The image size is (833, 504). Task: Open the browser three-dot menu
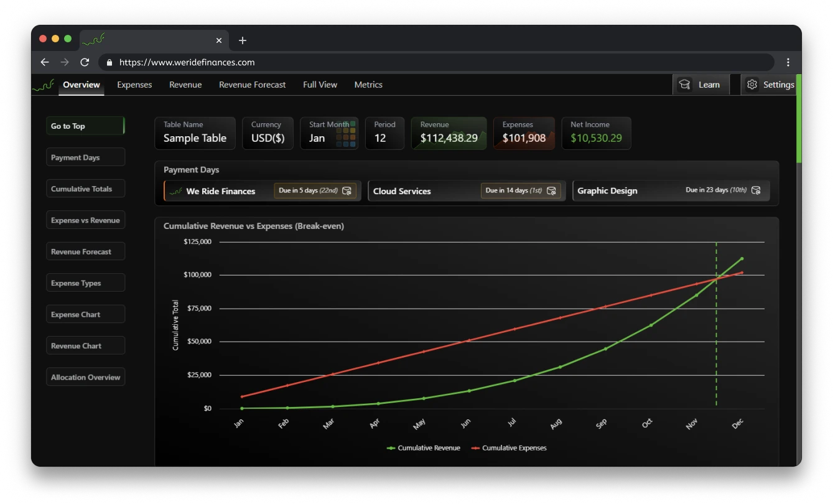(788, 62)
